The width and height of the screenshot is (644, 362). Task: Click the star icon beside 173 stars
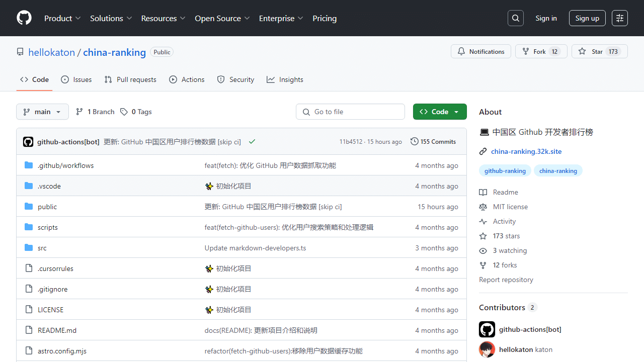click(x=483, y=236)
